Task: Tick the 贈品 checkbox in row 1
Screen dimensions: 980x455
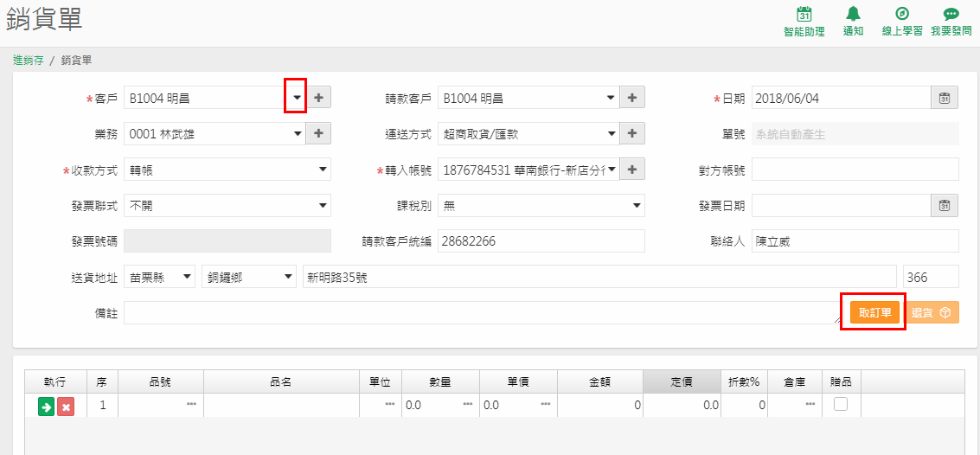Action: (x=842, y=404)
